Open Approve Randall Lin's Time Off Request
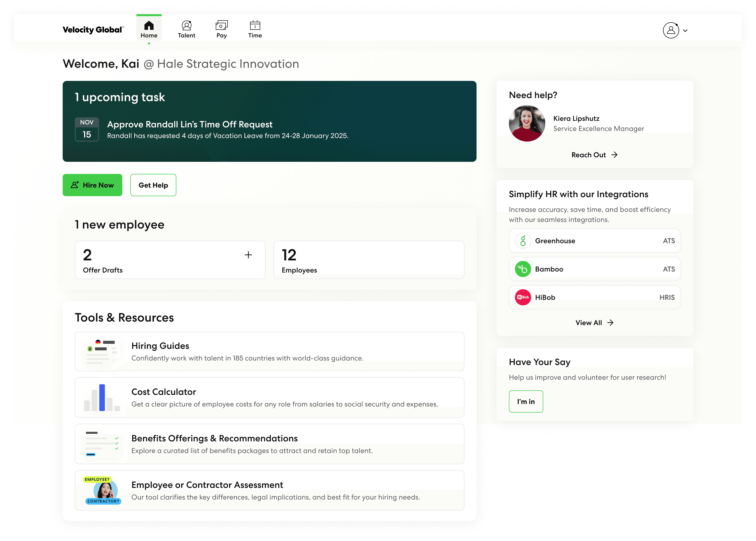 click(190, 125)
